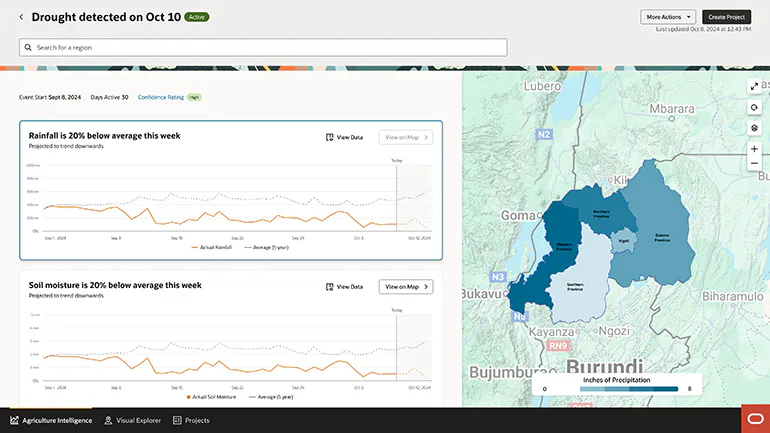The width and height of the screenshot is (770, 433).
Task: Click the map refresh/rotate icon
Action: 754,107
